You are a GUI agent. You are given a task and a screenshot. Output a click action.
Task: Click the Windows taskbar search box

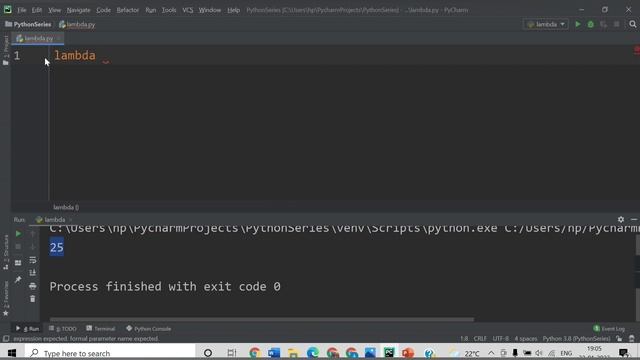[x=110, y=353]
